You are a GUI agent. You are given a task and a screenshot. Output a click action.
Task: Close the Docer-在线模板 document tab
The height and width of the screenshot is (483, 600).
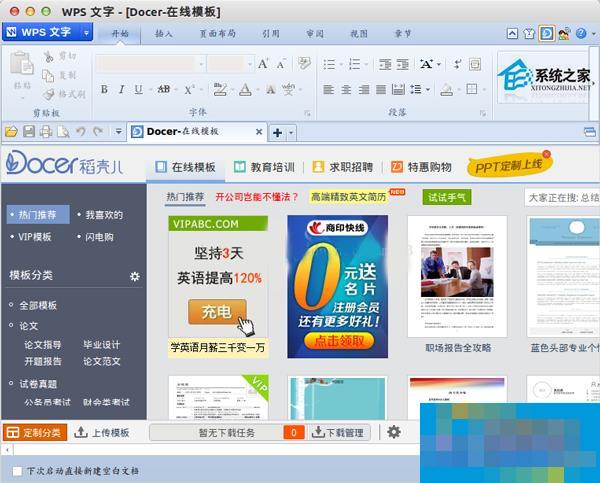pos(259,132)
